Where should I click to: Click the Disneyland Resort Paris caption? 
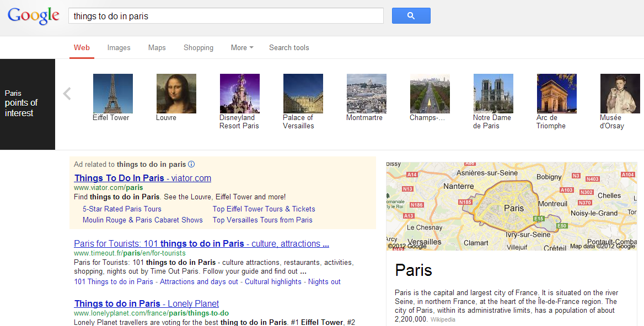click(239, 122)
